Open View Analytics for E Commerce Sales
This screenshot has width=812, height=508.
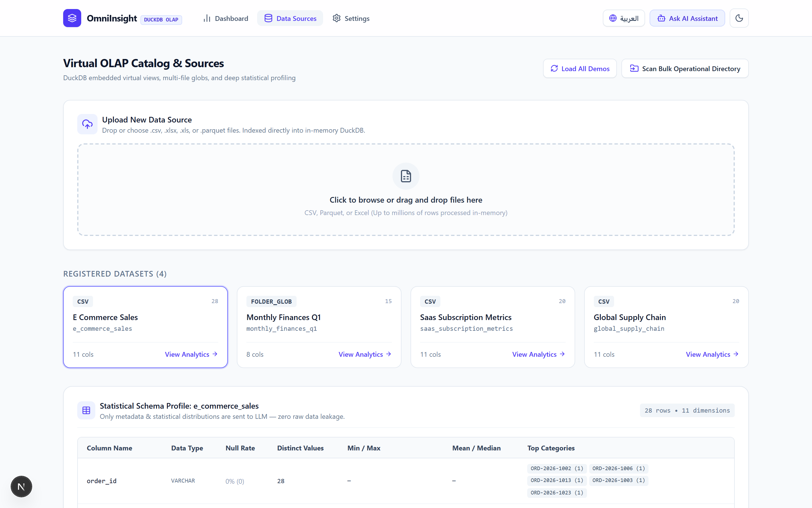pos(191,354)
